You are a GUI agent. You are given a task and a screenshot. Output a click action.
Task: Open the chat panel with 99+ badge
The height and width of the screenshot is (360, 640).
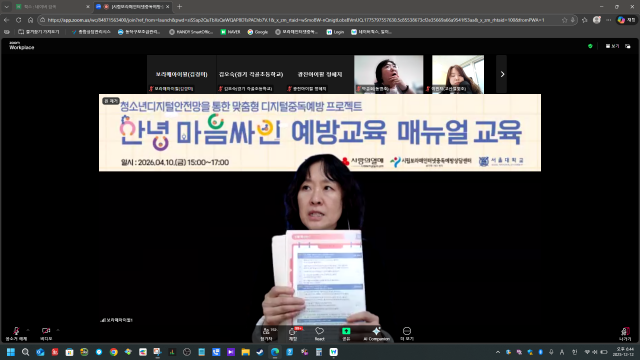[x=295, y=334]
